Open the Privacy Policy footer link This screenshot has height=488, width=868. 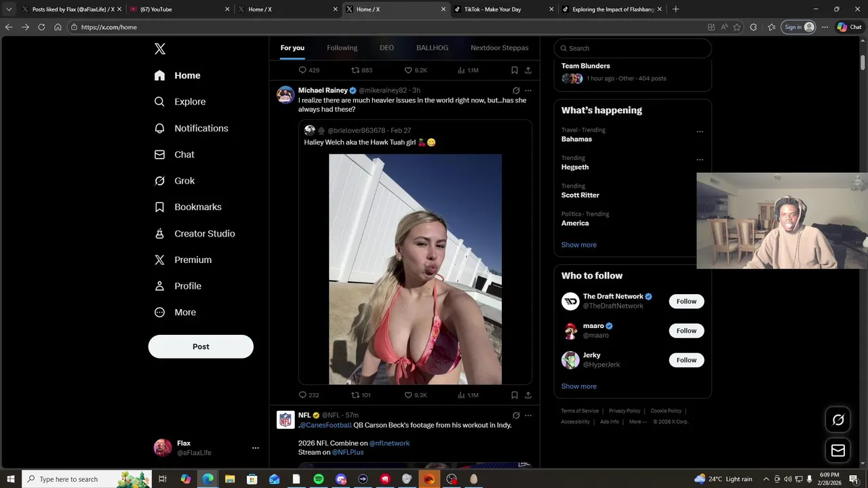[625, 411]
